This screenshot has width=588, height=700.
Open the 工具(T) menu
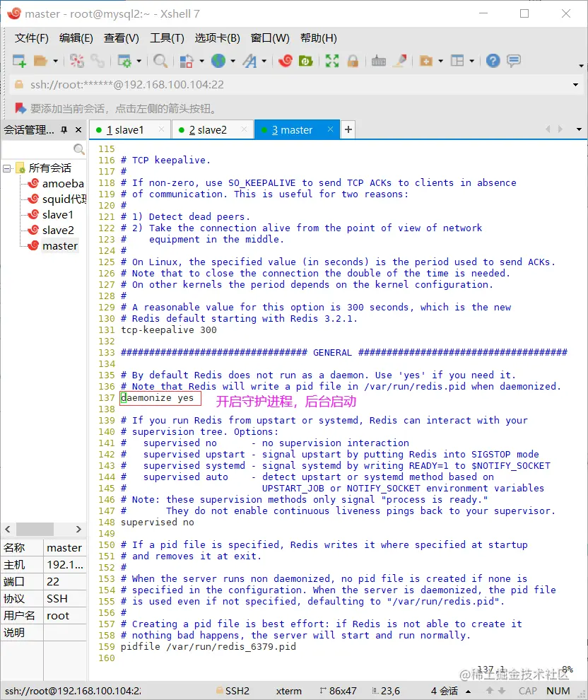[x=167, y=38]
